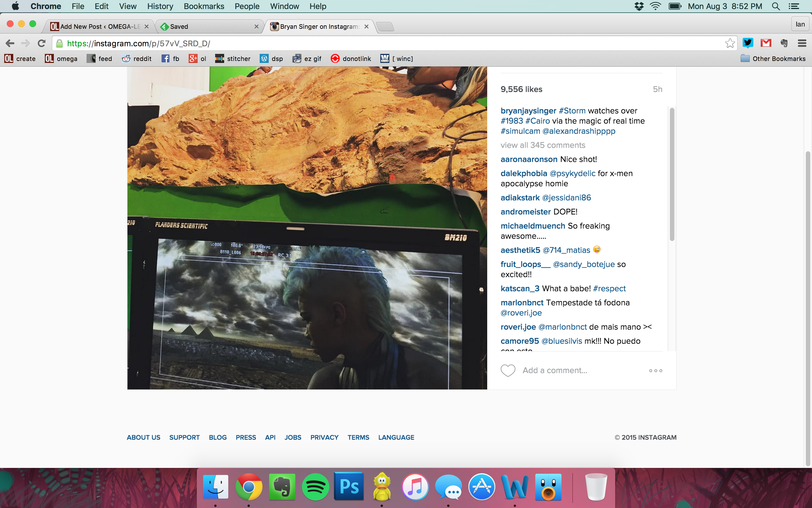Open the katscan_3 commenter profile
The width and height of the screenshot is (812, 508).
pos(520,288)
